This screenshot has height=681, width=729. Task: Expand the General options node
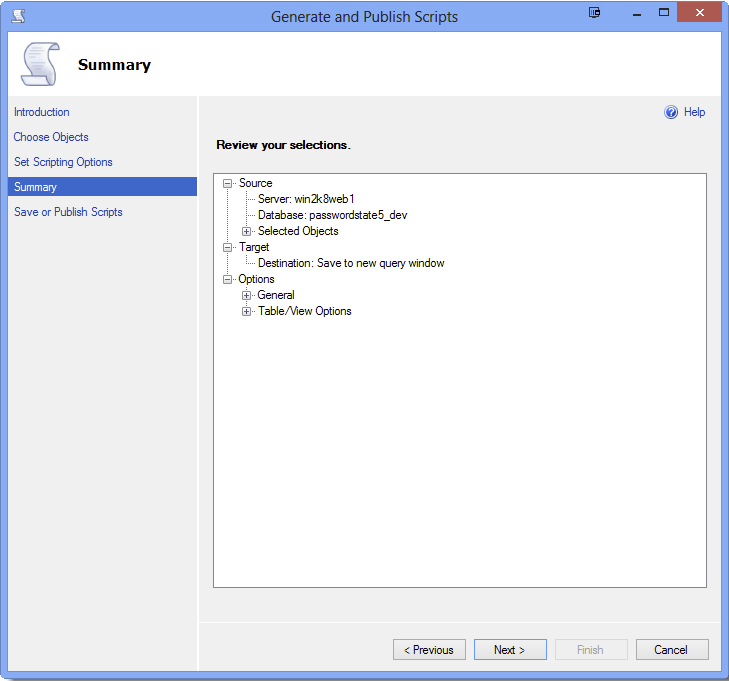pyautogui.click(x=246, y=295)
